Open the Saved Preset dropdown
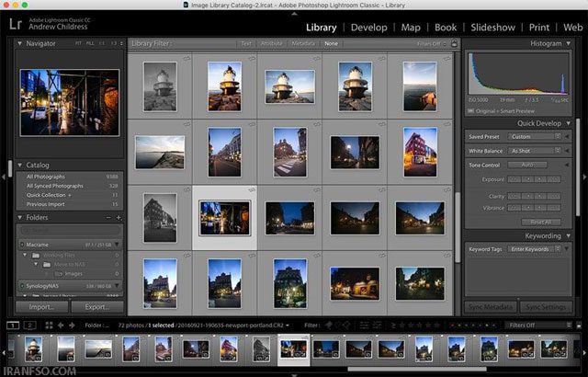The height and width of the screenshot is (377, 588). (x=535, y=136)
